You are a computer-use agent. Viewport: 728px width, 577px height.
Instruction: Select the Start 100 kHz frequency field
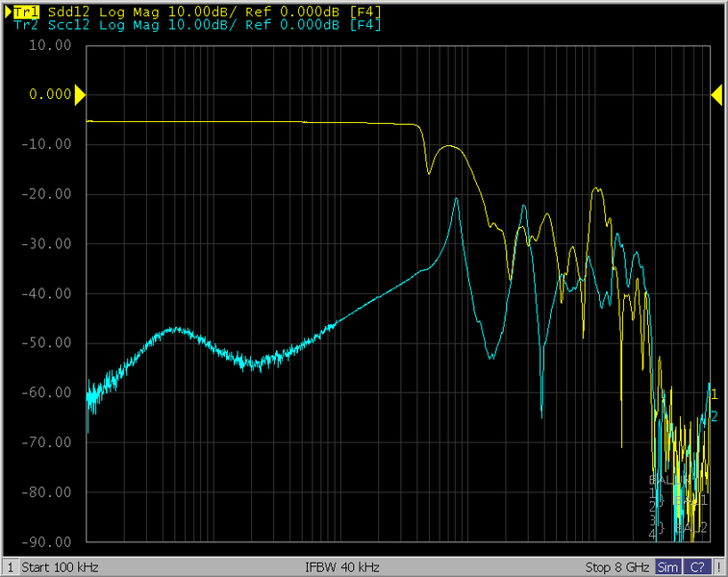point(60,567)
